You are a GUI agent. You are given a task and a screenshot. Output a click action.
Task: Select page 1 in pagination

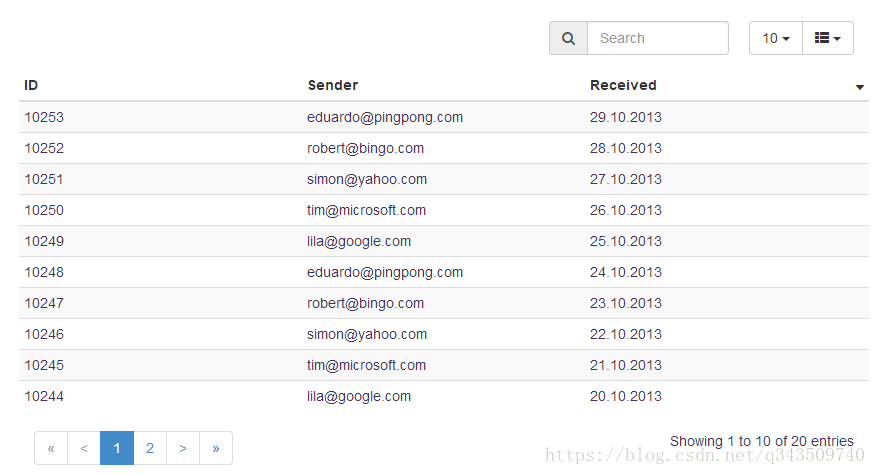(x=117, y=448)
